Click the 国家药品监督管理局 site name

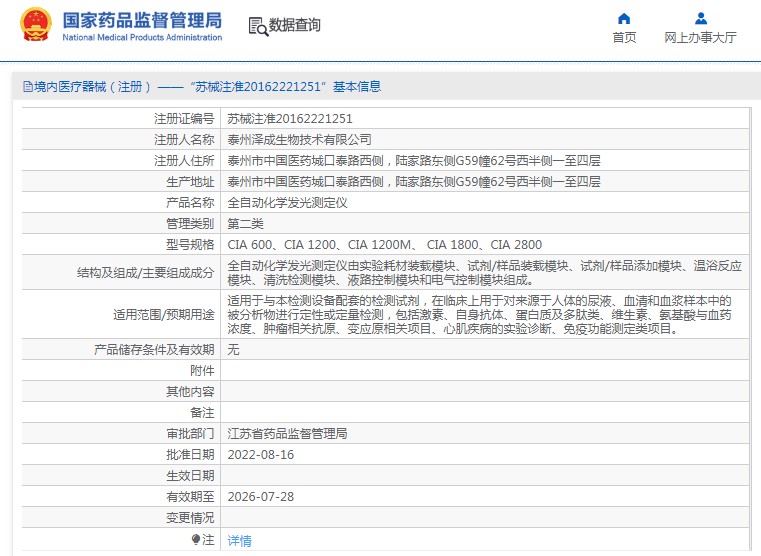point(142,20)
